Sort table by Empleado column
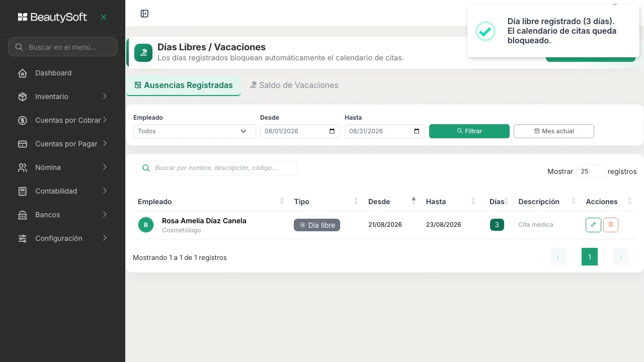644x362 pixels. tap(211, 202)
